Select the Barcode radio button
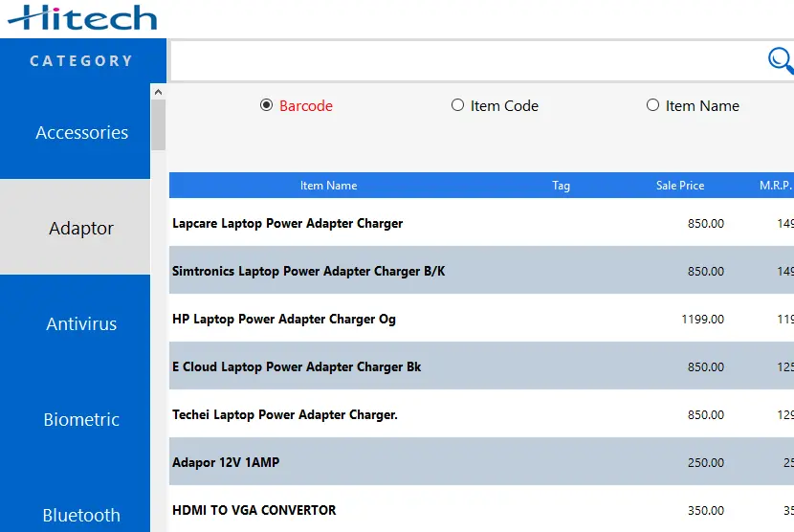This screenshot has height=532, width=794. tap(267, 105)
